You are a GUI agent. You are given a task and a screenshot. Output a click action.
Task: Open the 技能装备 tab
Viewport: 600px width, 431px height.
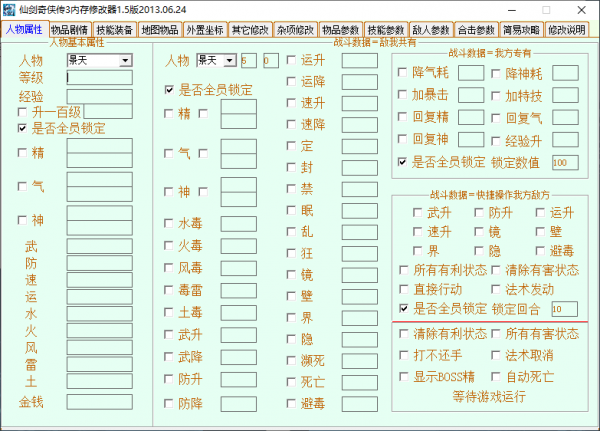click(114, 30)
